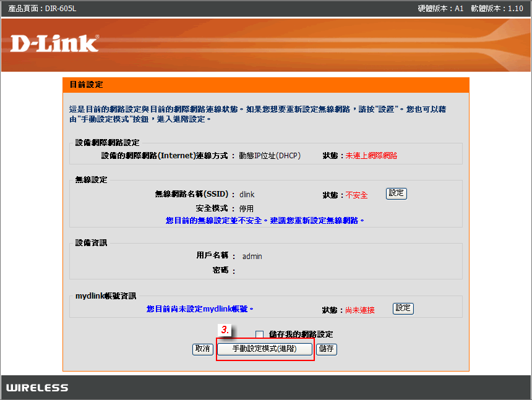Image resolution: width=532 pixels, height=400 pixels.
Task: Click the 密碼 label
Action: coord(221,270)
